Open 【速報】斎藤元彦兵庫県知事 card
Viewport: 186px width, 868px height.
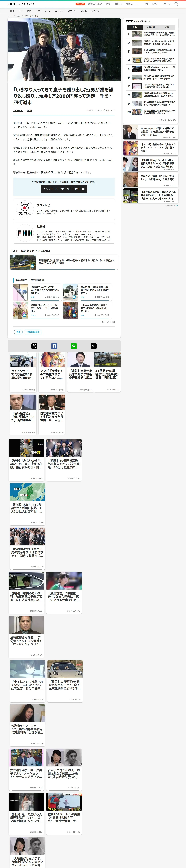pos(80,372)
